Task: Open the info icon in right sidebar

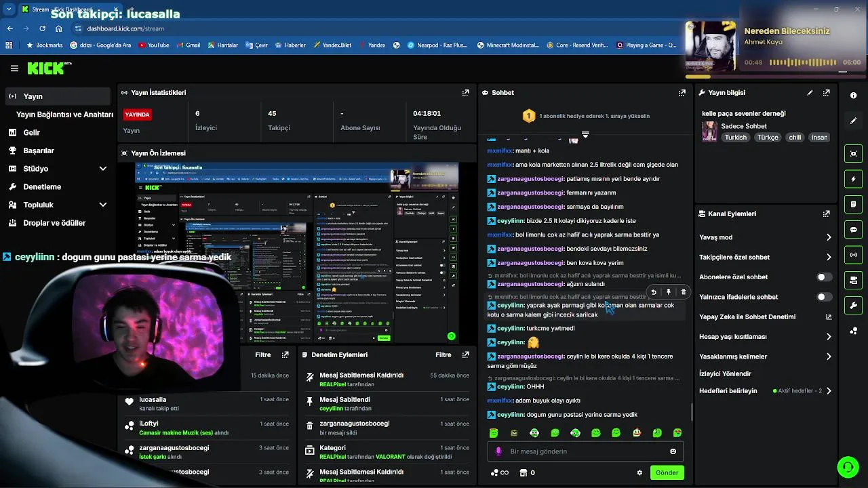Action: (853, 96)
